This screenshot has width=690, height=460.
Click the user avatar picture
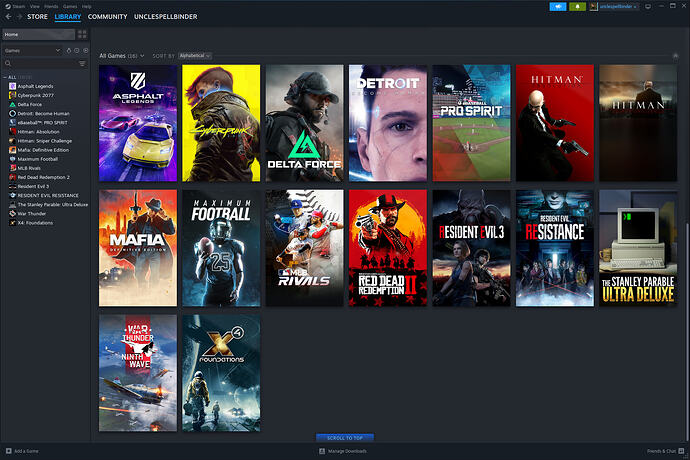pyautogui.click(x=594, y=7)
